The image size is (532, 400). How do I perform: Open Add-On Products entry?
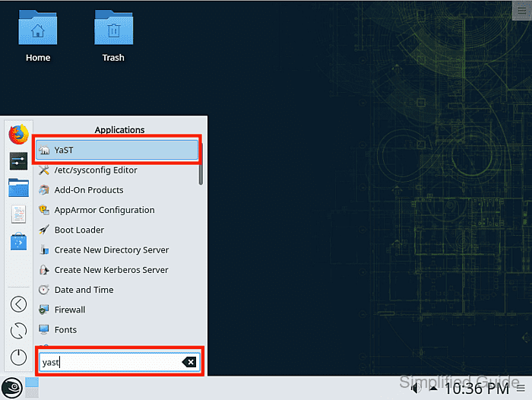click(117, 190)
